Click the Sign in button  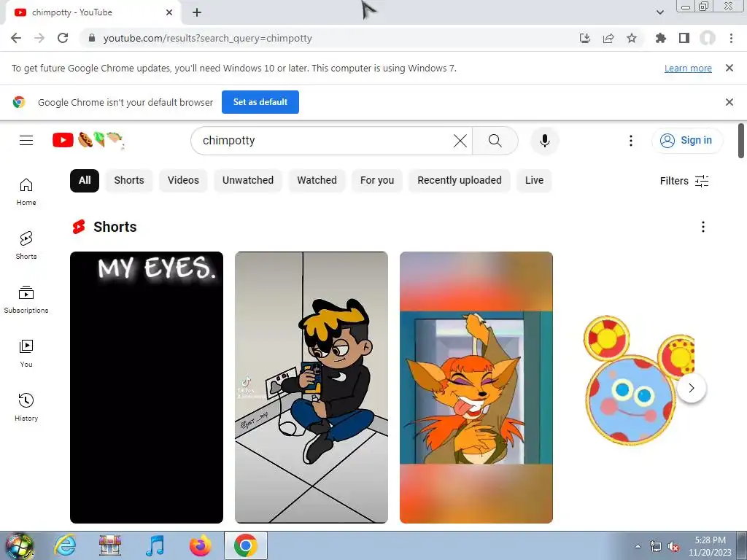click(687, 141)
